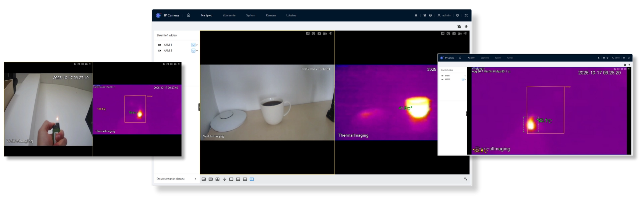Viewport: 644px width, 201px height.
Task: Select the single-window layout icon
Action: (x=231, y=179)
